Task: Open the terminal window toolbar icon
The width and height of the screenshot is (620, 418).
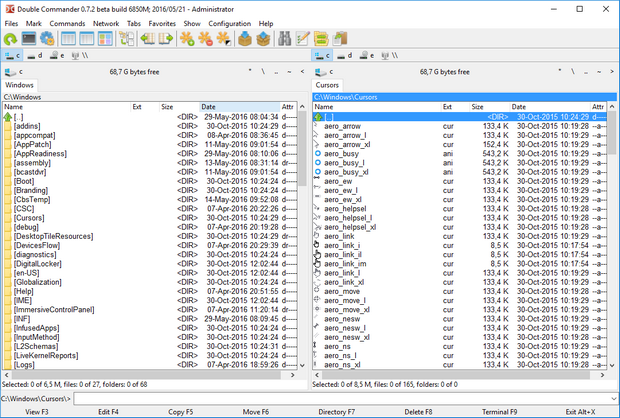Action: [29, 39]
